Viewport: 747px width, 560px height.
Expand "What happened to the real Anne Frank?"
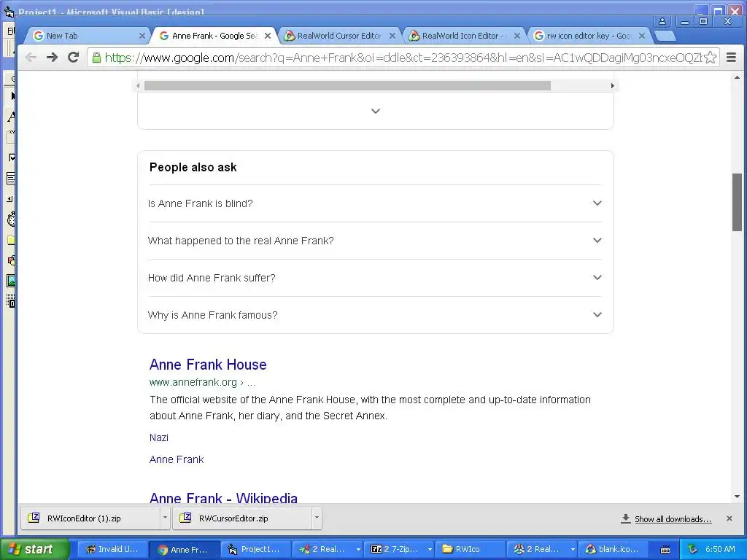pos(375,241)
